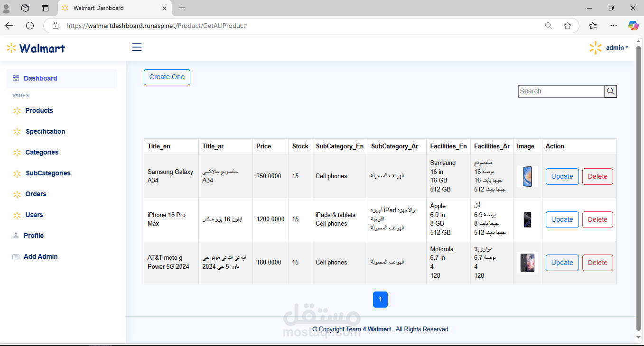Open the browser Settings and more menu
This screenshot has width=644, height=346.
click(x=614, y=26)
